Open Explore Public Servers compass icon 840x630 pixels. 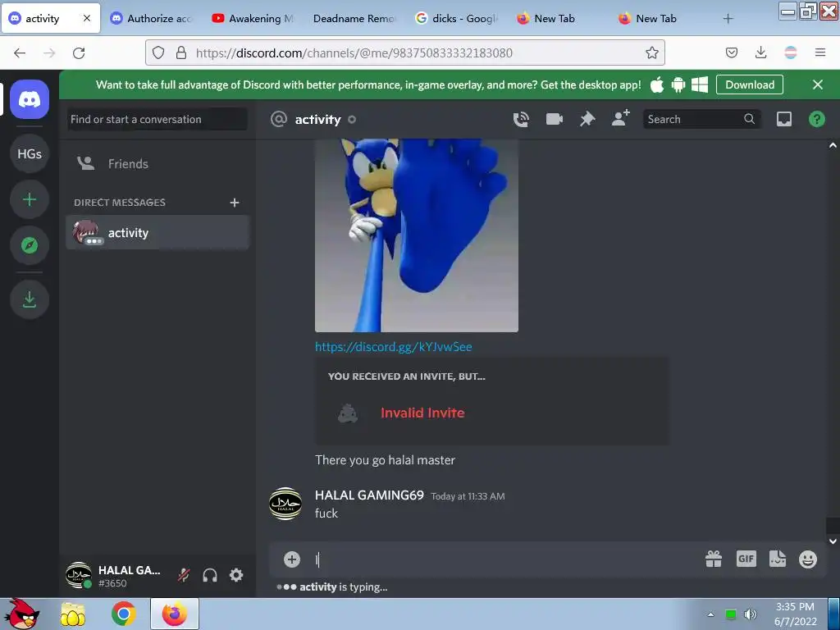pyautogui.click(x=30, y=245)
